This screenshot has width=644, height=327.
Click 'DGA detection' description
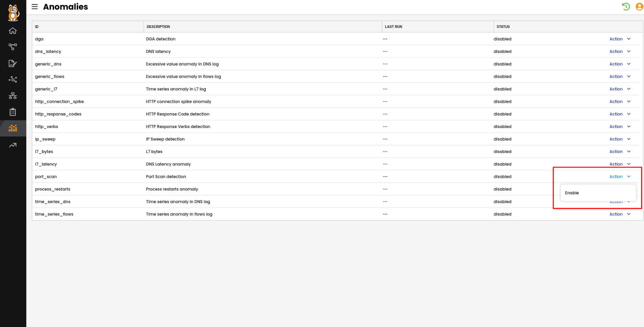click(x=161, y=39)
